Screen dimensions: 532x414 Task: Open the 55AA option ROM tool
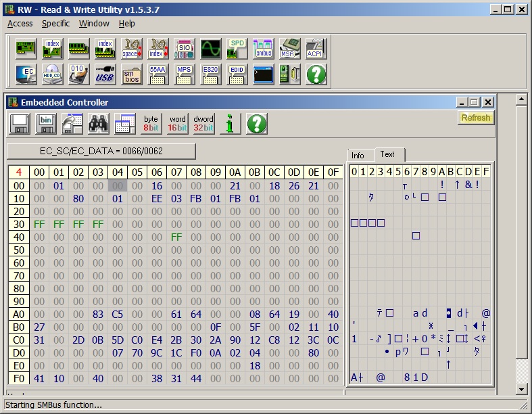(x=158, y=74)
